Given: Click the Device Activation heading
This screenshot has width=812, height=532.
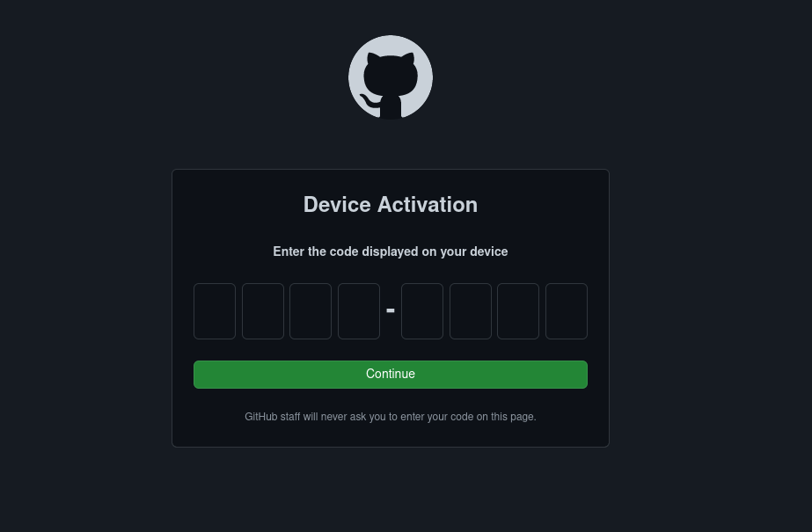Looking at the screenshot, I should pyautogui.click(x=391, y=204).
